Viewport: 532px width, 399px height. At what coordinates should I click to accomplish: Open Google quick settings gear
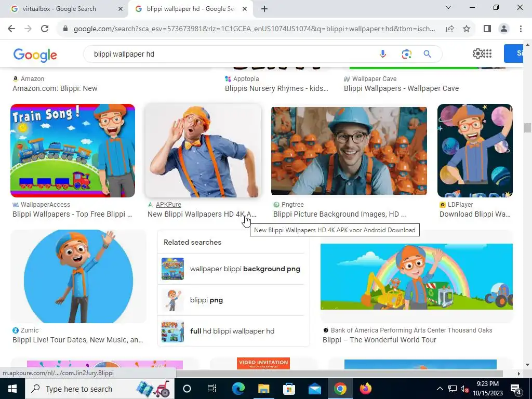point(477,54)
